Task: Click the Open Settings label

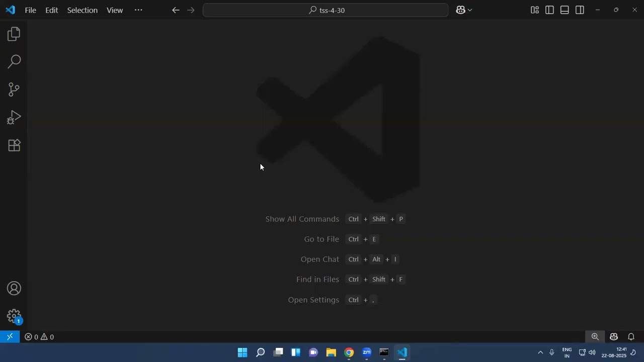Action: tap(313, 300)
